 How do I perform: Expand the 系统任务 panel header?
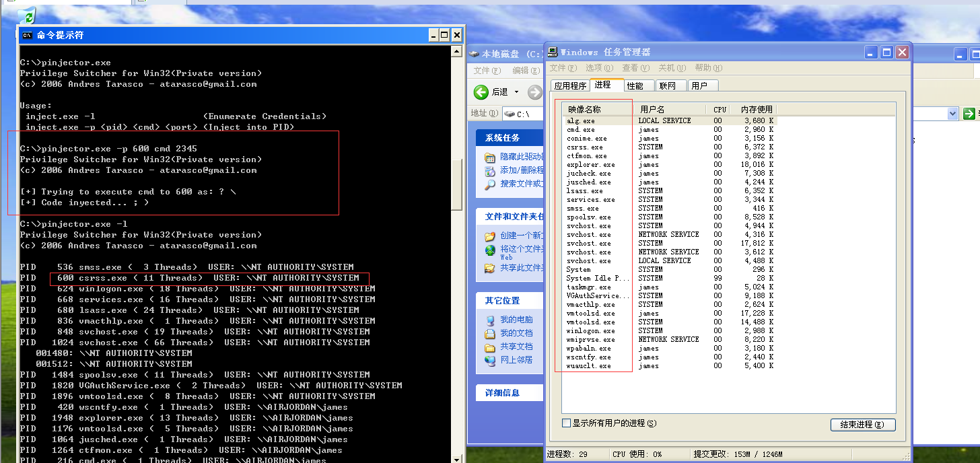(x=510, y=137)
